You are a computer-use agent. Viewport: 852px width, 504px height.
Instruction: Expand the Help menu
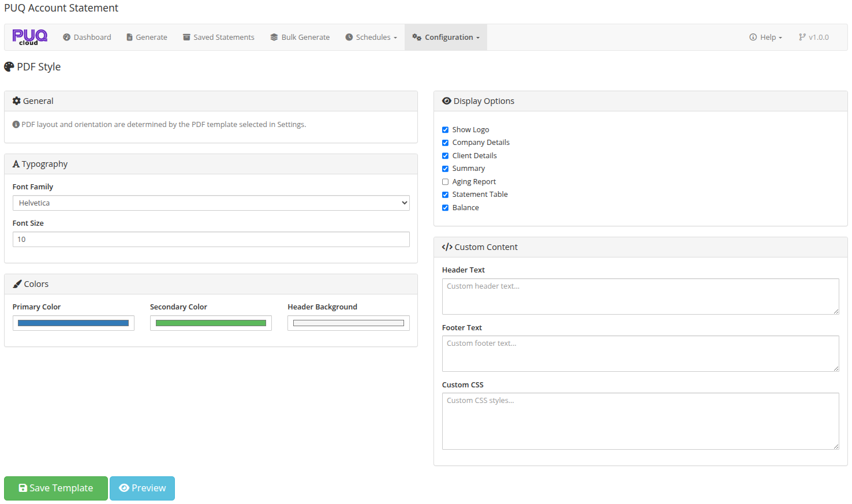click(x=766, y=38)
